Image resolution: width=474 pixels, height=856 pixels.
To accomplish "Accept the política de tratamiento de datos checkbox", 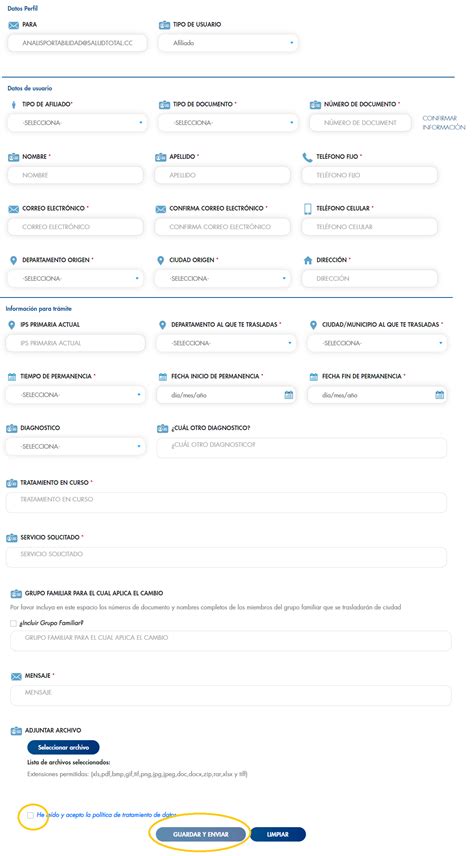I will [x=31, y=815].
